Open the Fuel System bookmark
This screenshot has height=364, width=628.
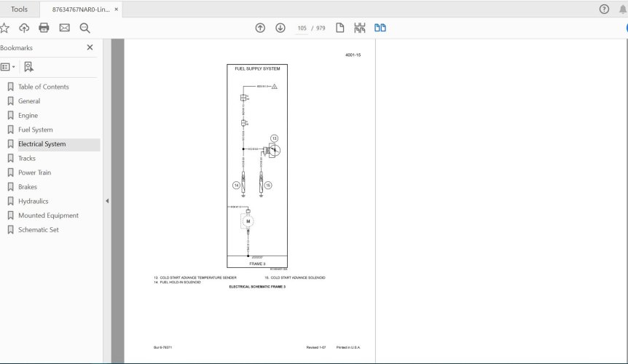pos(35,130)
